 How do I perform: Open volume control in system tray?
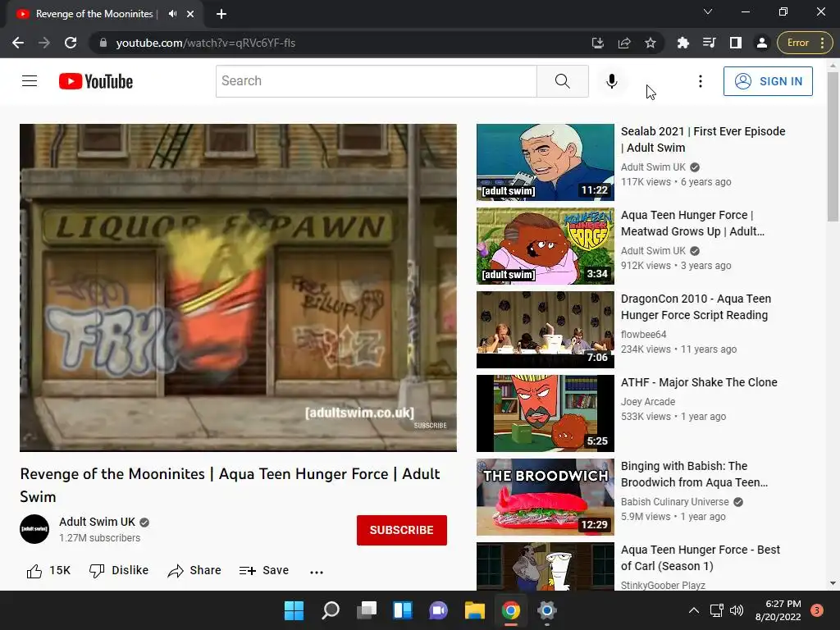(x=737, y=610)
